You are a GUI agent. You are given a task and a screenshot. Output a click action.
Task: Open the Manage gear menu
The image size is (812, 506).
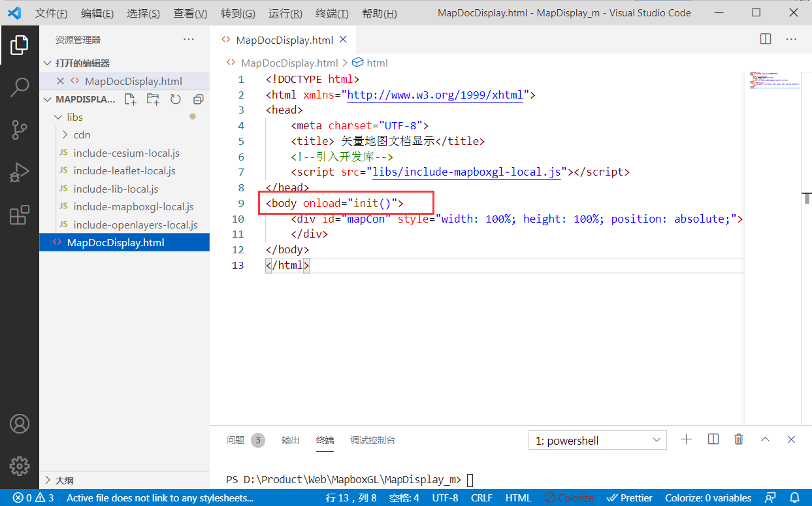pos(20,466)
